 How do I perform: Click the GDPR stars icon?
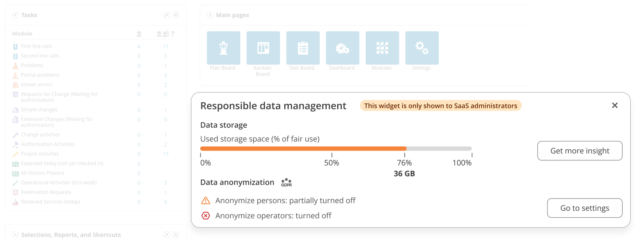[286, 182]
